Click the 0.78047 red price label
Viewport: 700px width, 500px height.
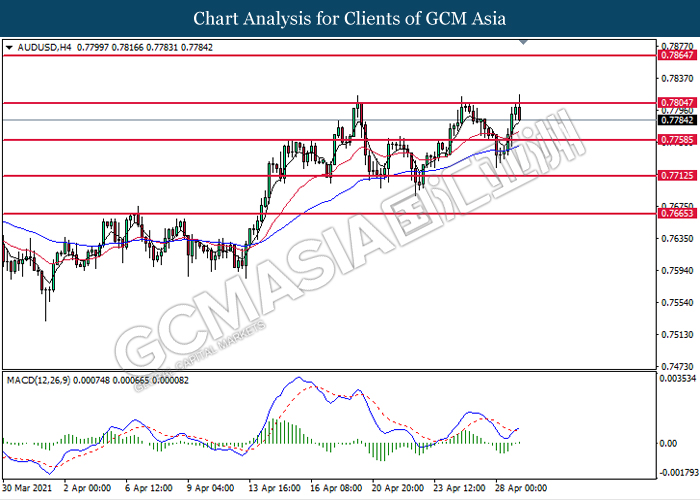tap(677, 103)
